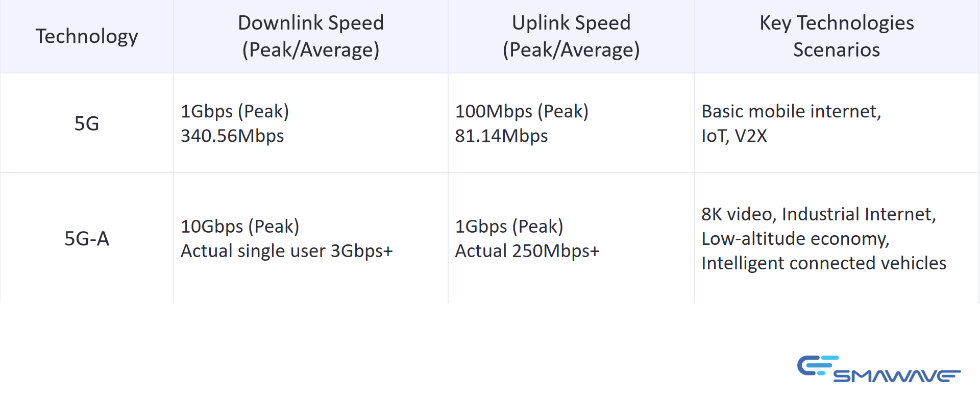Click 8K video, Industrial Internet text
This screenshot has width=980, height=402.
[819, 214]
